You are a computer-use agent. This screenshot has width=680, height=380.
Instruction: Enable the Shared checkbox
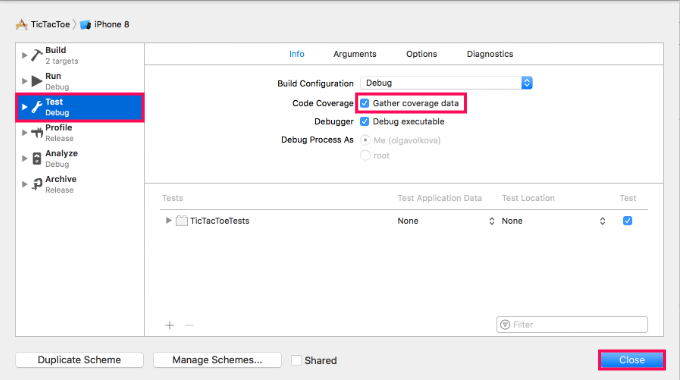point(296,360)
